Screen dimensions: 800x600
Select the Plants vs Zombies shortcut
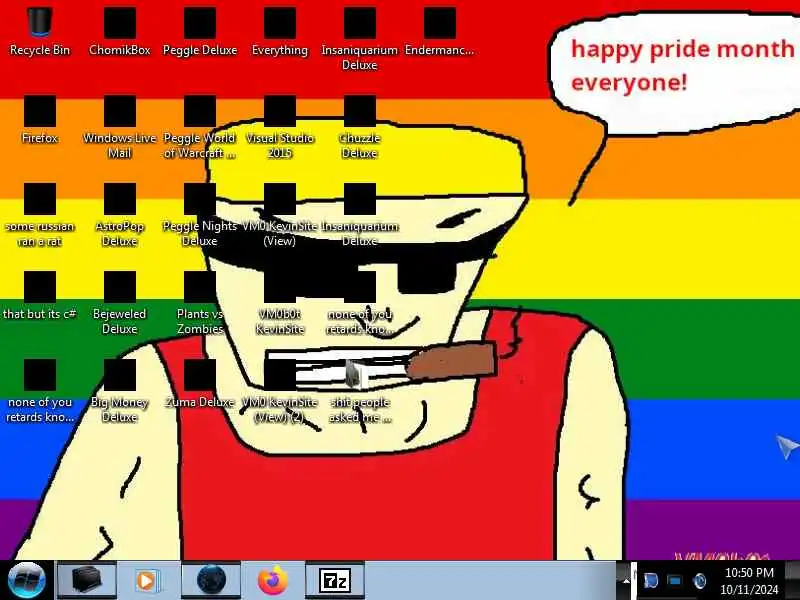[200, 303]
